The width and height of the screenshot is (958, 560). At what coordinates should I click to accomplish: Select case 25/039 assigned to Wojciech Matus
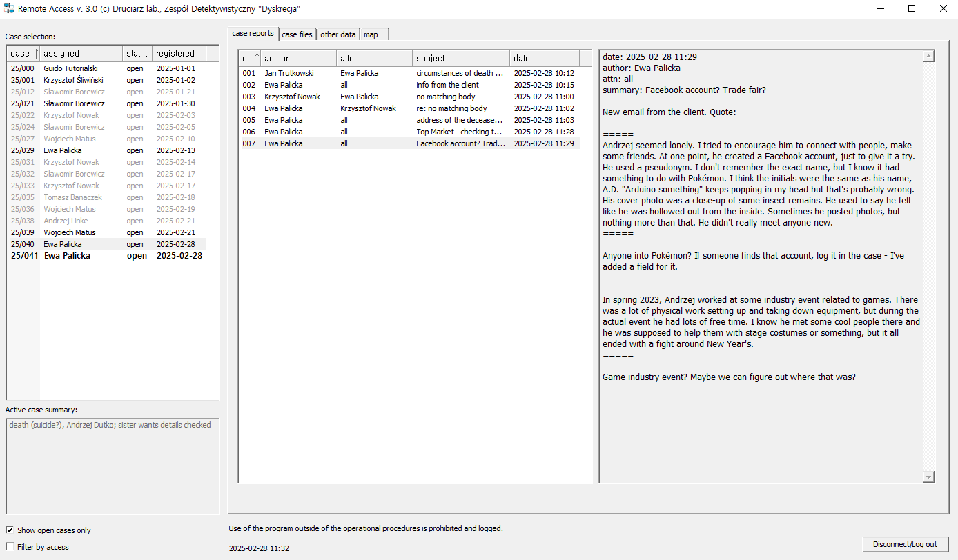(107, 232)
